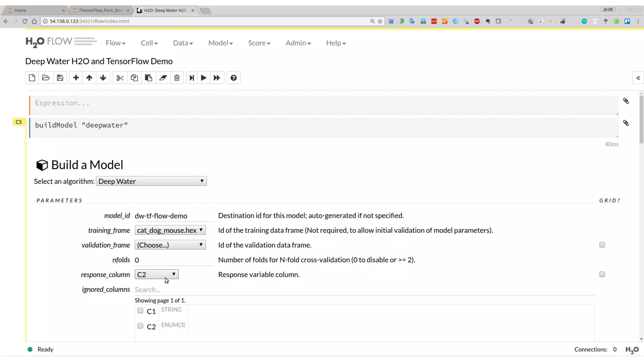Click the Open flow folder icon

[x=46, y=78]
